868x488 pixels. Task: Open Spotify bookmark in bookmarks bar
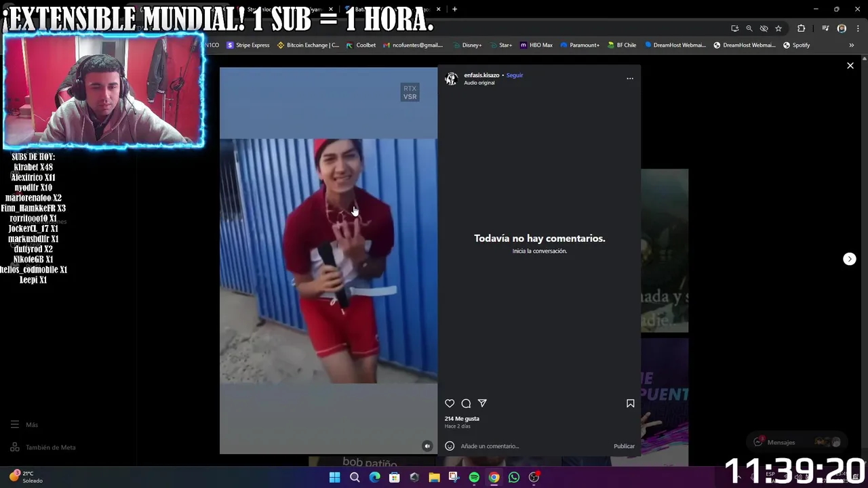[796, 45]
